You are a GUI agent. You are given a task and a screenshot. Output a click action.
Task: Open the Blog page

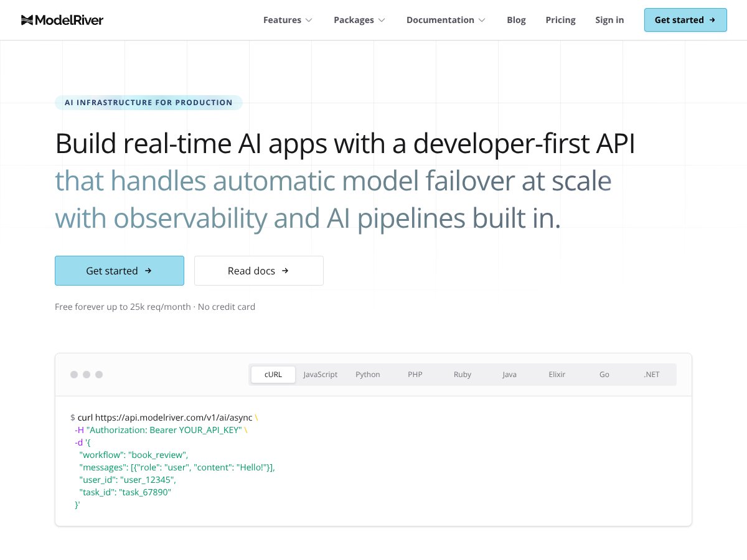516,19
